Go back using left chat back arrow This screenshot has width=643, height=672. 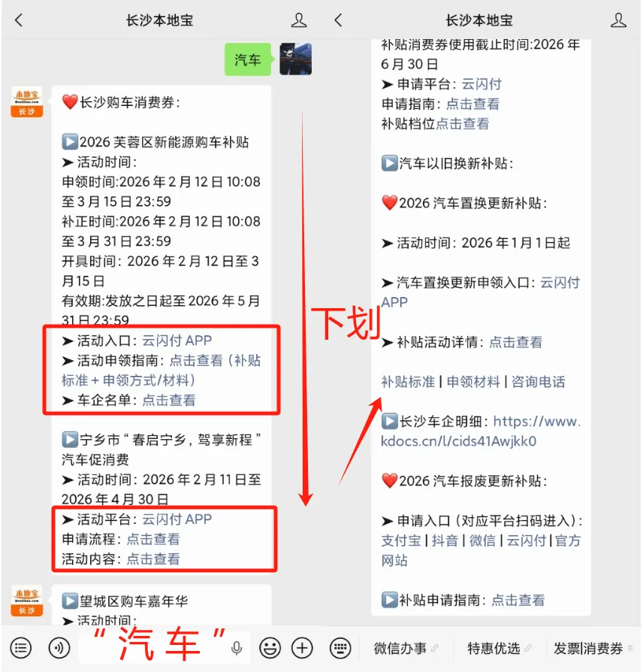(x=19, y=20)
